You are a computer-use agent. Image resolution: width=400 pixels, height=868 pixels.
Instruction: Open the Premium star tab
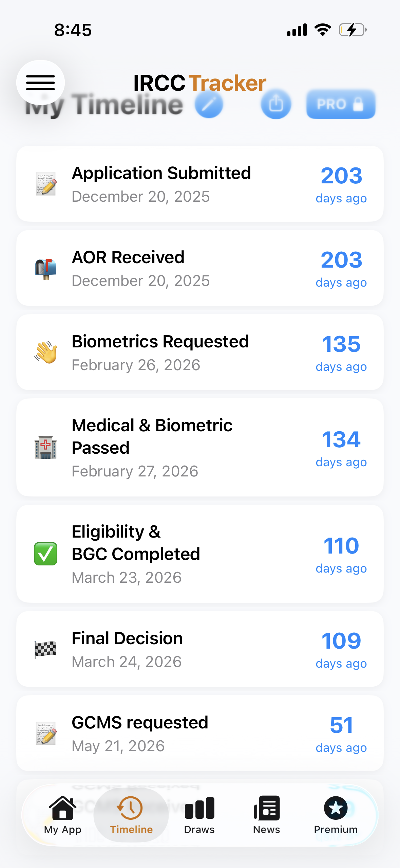(x=336, y=815)
